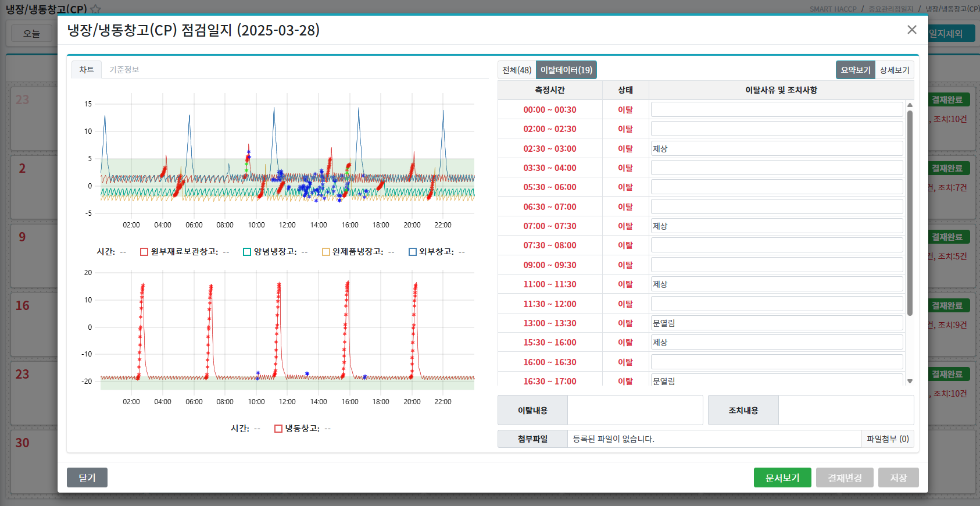Close the inspection log dialog via X
Screen dimensions: 980x506
(x=911, y=30)
